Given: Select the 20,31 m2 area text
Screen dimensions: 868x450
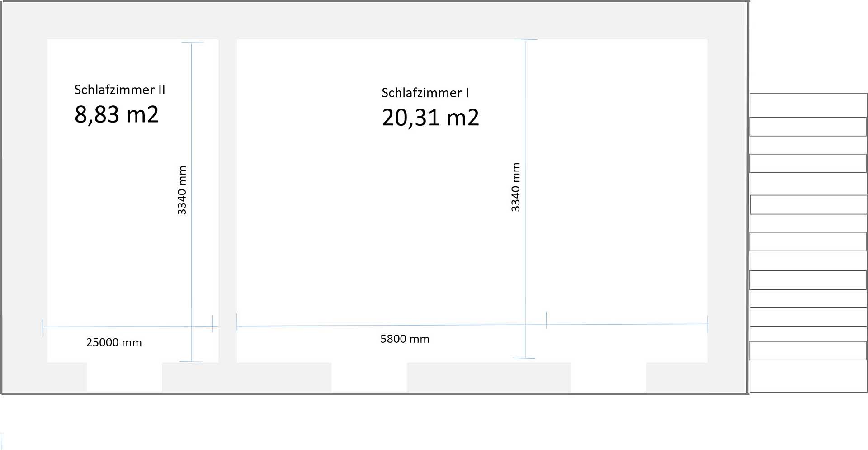Looking at the screenshot, I should [430, 118].
